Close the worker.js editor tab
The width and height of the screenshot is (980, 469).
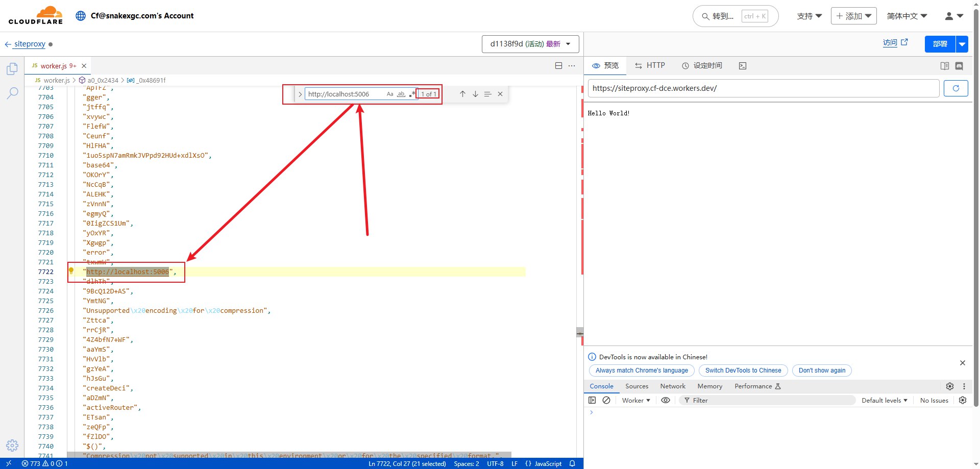pyautogui.click(x=84, y=66)
